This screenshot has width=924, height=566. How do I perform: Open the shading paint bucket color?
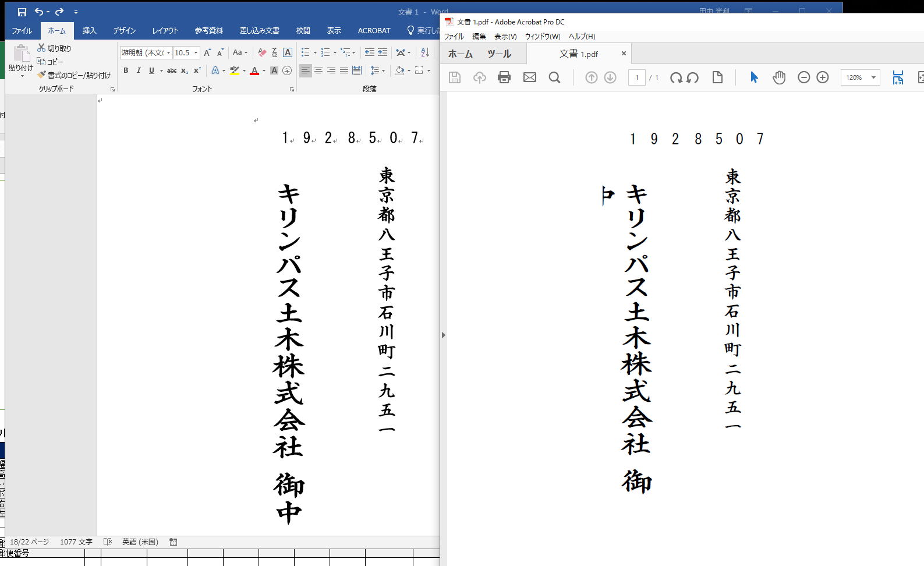coord(399,70)
